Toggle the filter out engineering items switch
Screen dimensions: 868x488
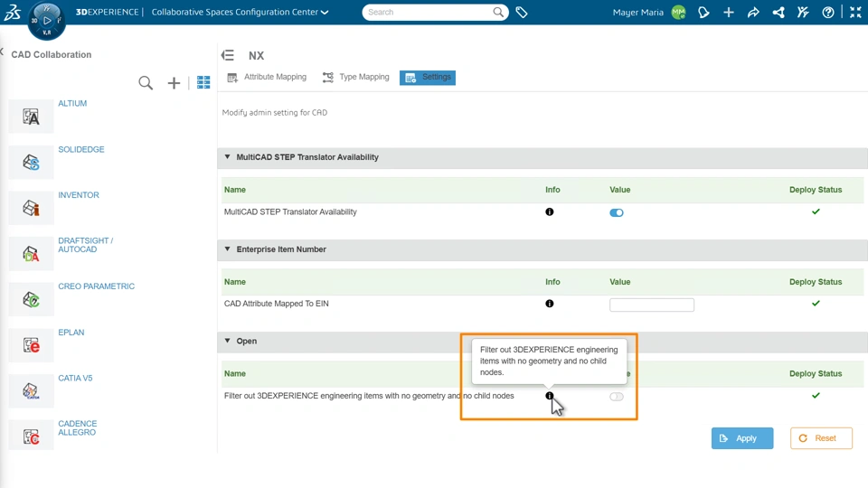[617, 397]
